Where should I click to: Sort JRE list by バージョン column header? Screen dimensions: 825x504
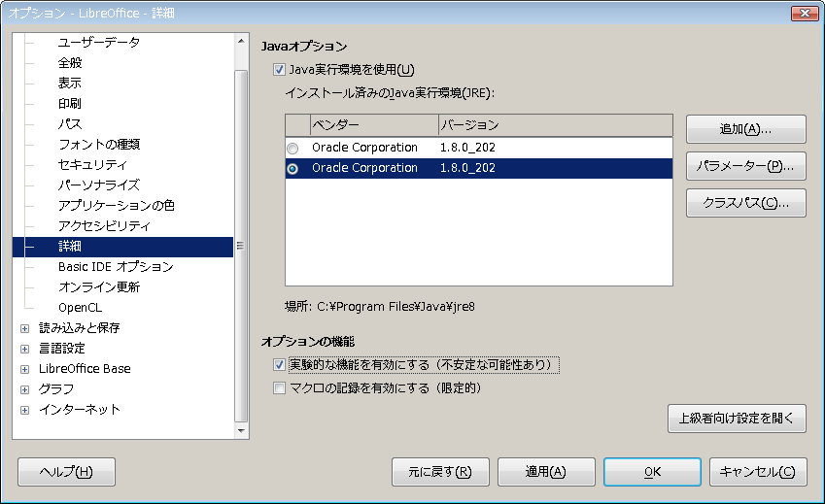click(x=556, y=125)
